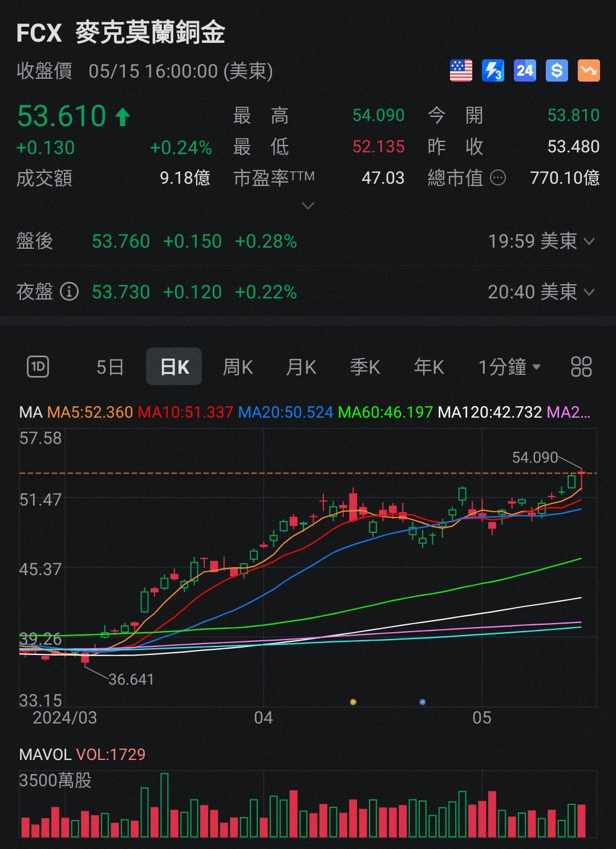Screen dimensions: 616x849
Task: Click the 總市值 circle info icon
Action: pyautogui.click(x=497, y=178)
